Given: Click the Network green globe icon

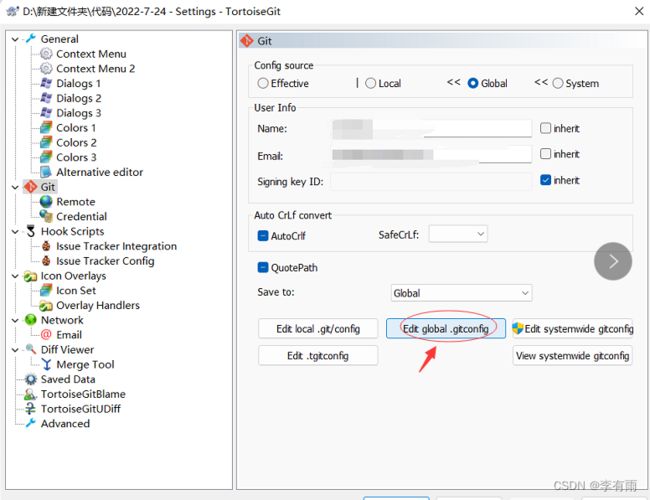Looking at the screenshot, I should tap(31, 320).
